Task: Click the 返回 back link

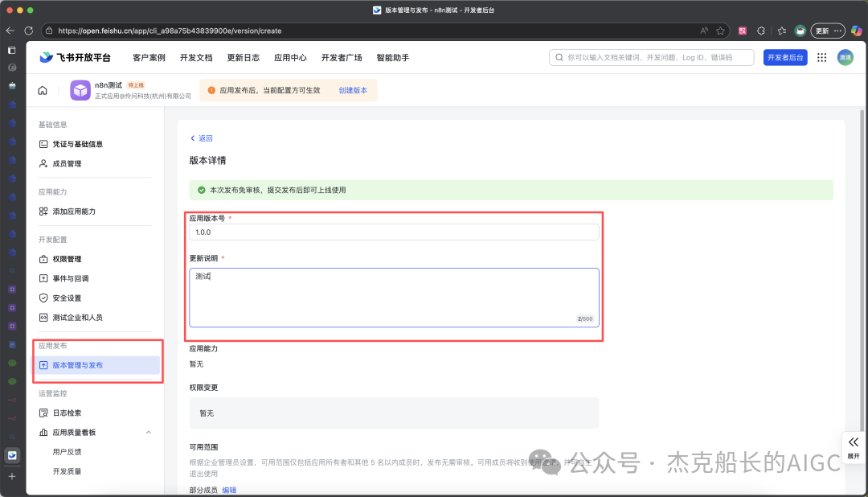Action: pyautogui.click(x=202, y=138)
